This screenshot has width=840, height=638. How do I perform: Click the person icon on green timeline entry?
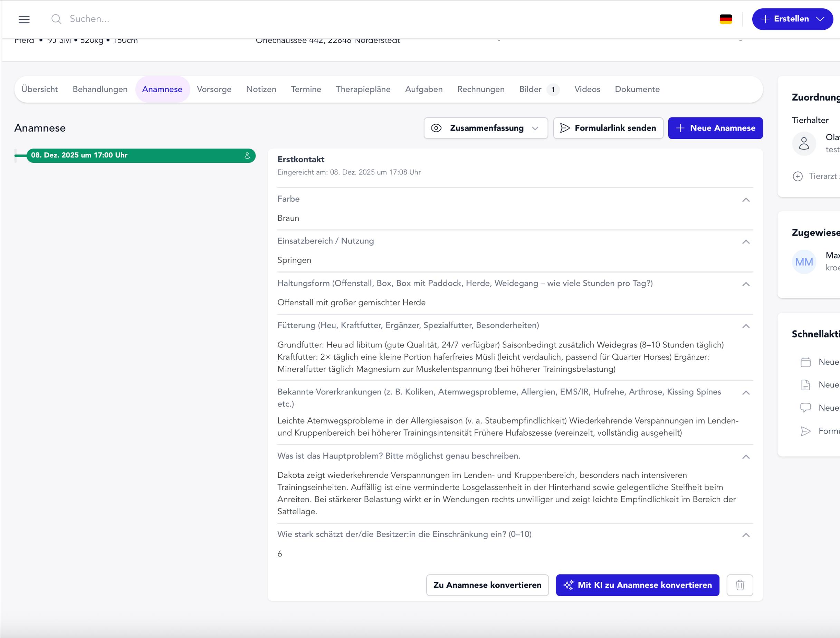click(x=247, y=155)
